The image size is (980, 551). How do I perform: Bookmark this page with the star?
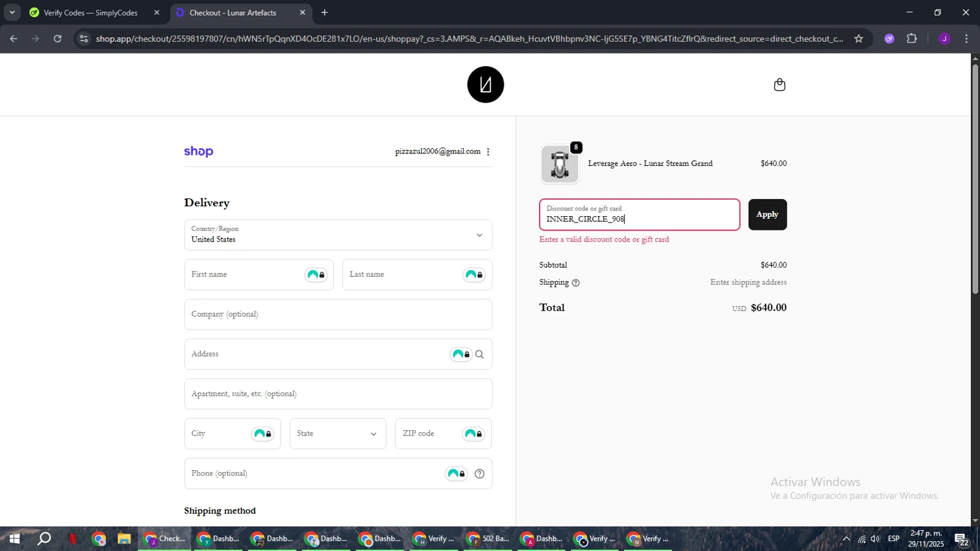coord(858,39)
